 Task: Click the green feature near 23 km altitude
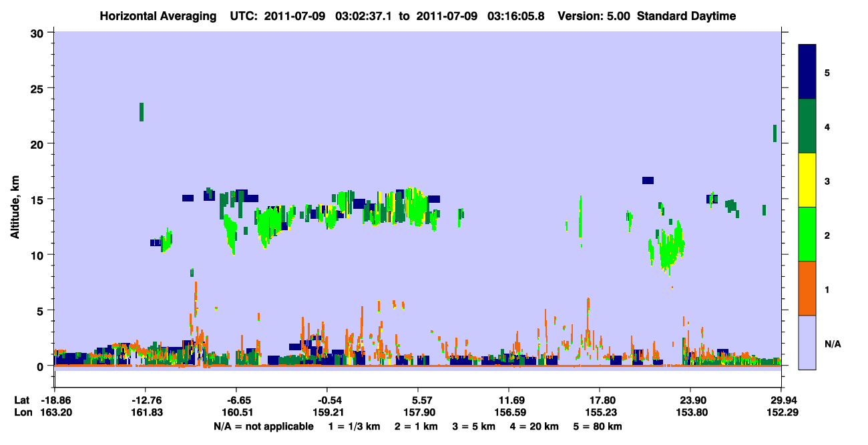click(x=142, y=112)
